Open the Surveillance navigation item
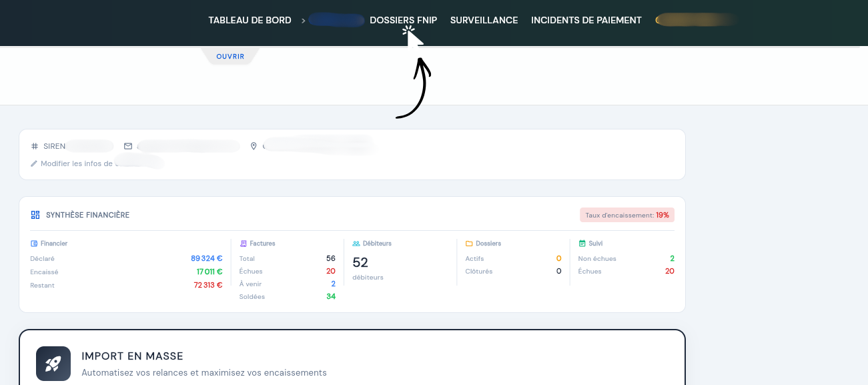 point(484,21)
